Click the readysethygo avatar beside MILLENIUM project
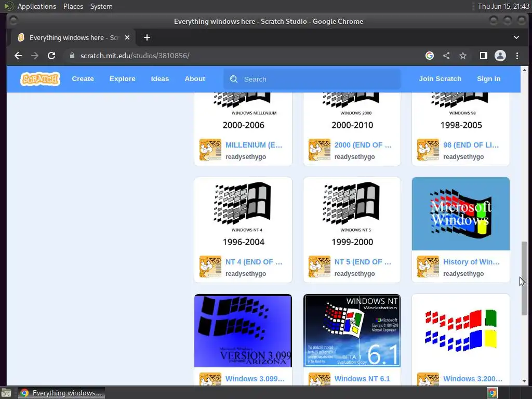 (x=210, y=149)
